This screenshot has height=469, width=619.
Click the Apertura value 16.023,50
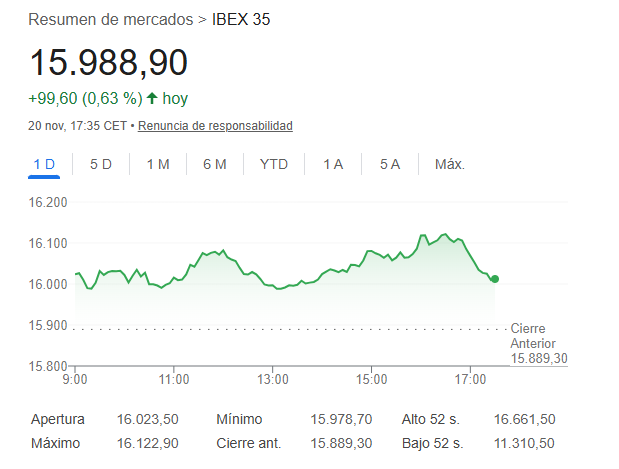click(148, 419)
